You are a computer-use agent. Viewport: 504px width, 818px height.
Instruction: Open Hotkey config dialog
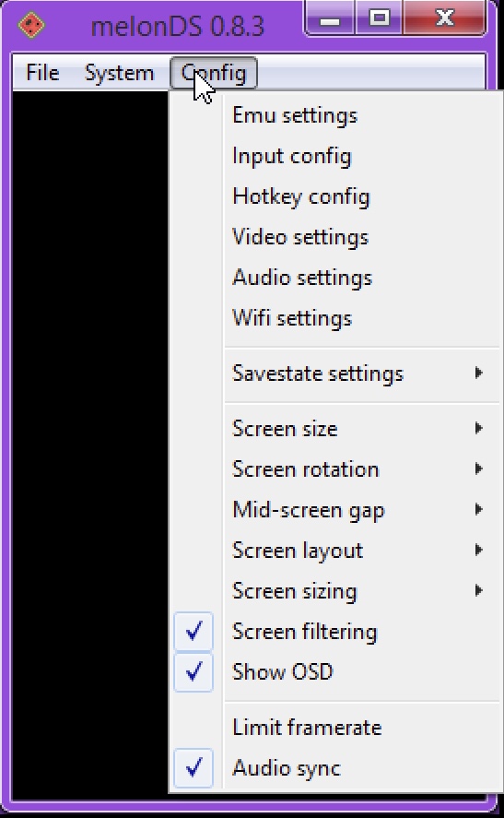[x=336, y=196]
